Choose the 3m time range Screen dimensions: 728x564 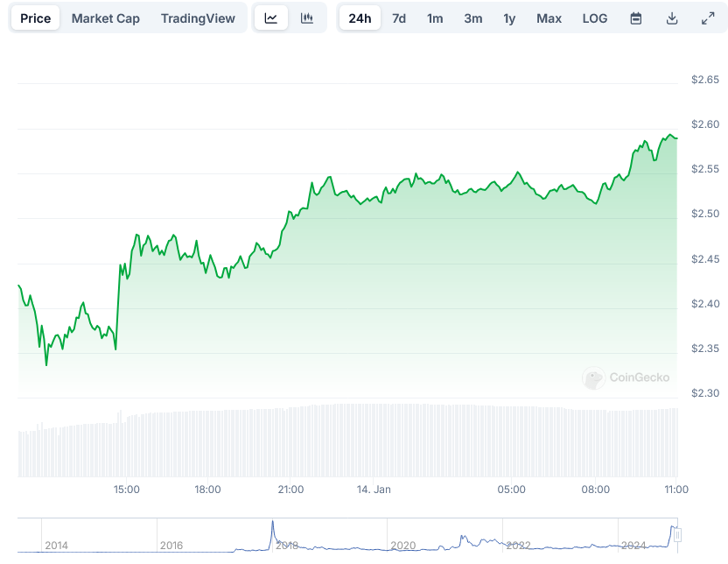[472, 18]
